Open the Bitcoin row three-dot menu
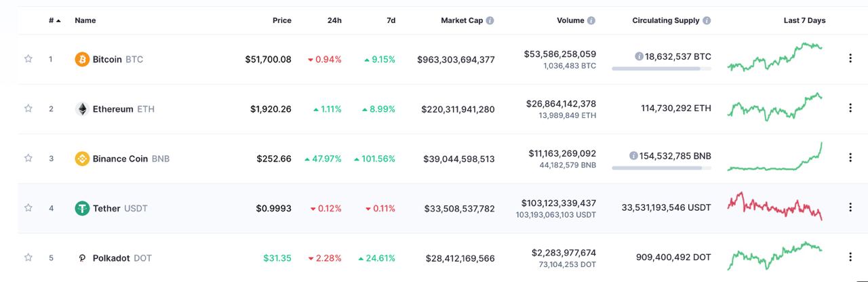Viewport: 868px width, 282px height. (850, 59)
